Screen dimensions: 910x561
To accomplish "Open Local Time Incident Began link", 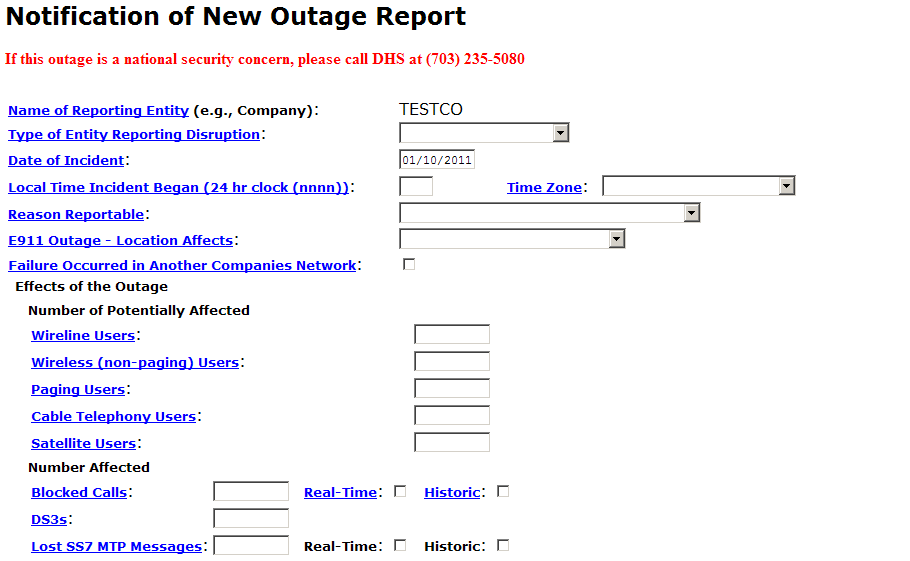I will (x=178, y=188).
